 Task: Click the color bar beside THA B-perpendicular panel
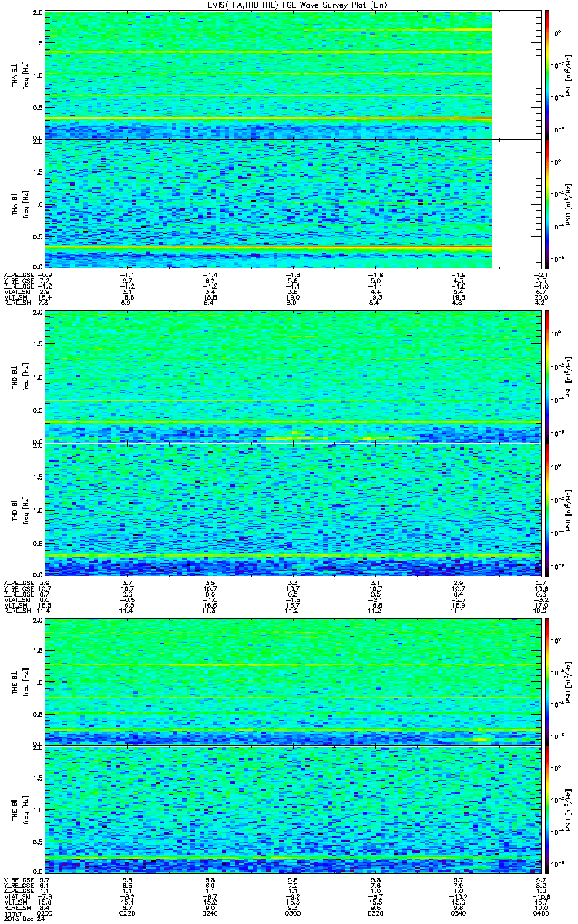(x=546, y=75)
